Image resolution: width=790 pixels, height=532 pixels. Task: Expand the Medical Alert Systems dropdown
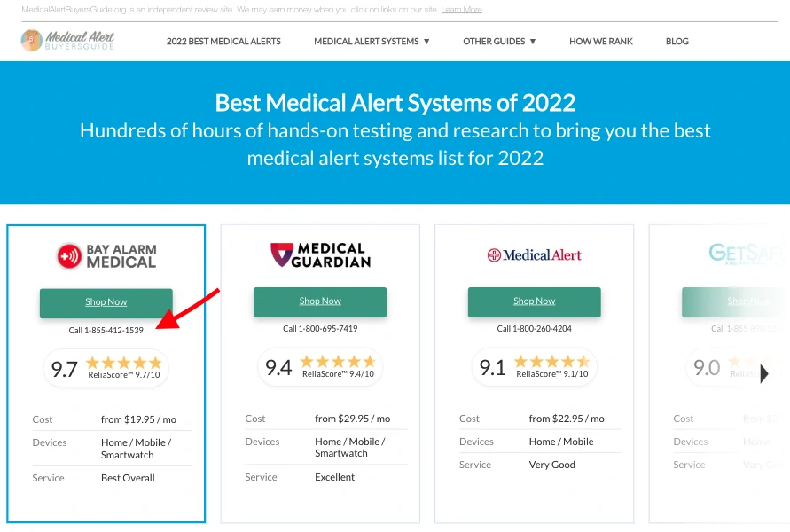[x=372, y=42]
